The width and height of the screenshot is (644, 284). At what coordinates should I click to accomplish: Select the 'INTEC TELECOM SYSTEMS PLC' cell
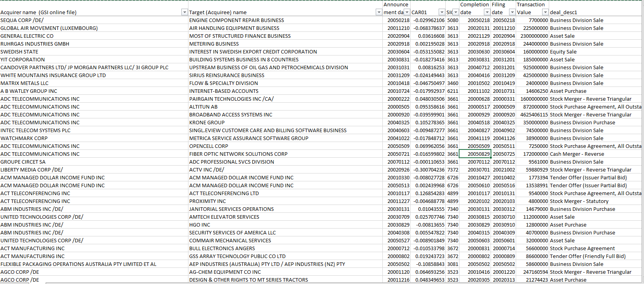pos(94,130)
